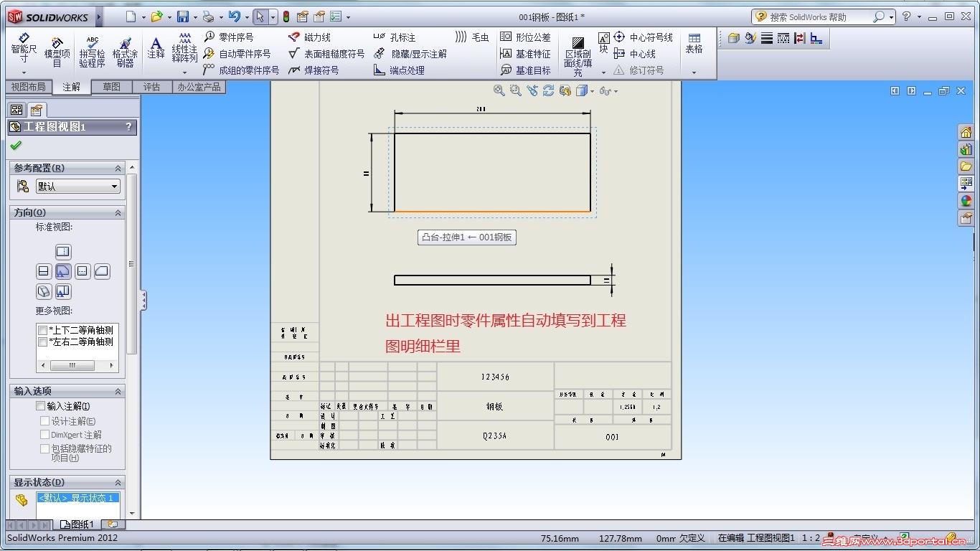Viewport: 980px width, 551px height.
Task: Open the display style cube dropdown arrow
Action: [x=592, y=91]
